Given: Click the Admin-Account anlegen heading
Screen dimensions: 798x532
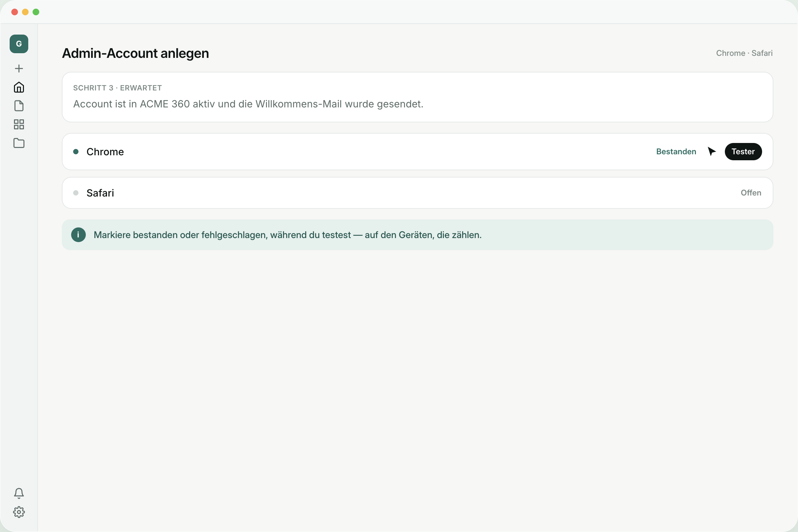Looking at the screenshot, I should [135, 53].
